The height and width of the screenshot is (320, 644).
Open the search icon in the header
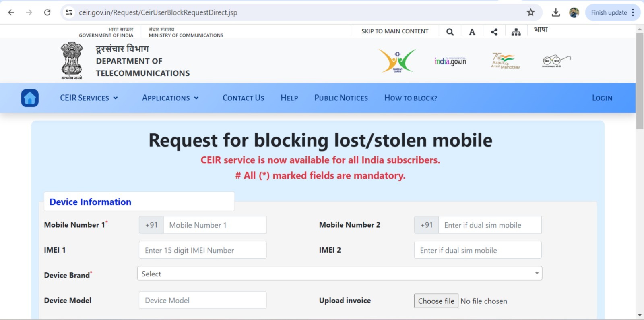click(450, 31)
